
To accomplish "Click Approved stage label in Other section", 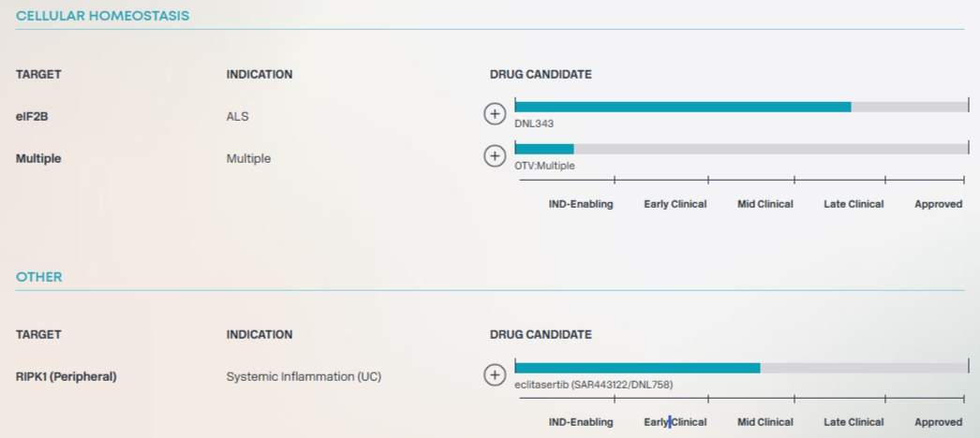I will point(938,422).
